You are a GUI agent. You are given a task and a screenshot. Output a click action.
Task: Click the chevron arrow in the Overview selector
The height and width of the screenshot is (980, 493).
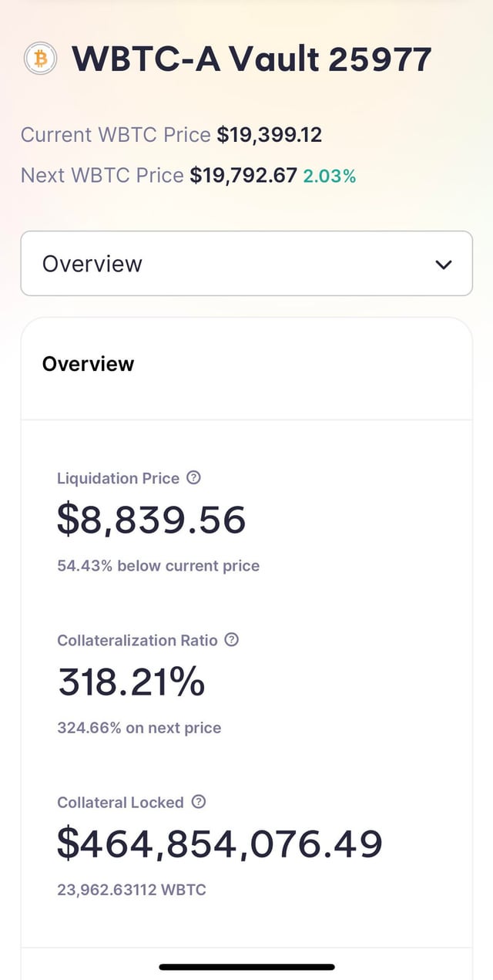coord(443,264)
